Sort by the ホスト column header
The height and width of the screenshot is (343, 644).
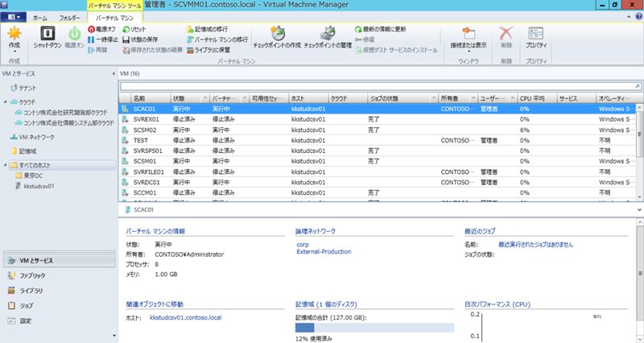point(308,98)
